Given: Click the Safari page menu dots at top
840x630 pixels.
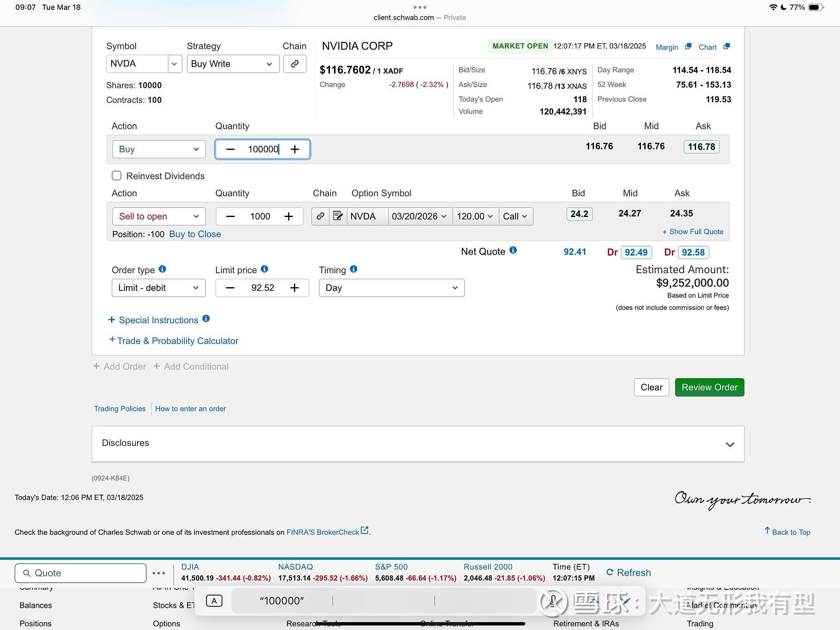Looking at the screenshot, I should click(x=420, y=7).
